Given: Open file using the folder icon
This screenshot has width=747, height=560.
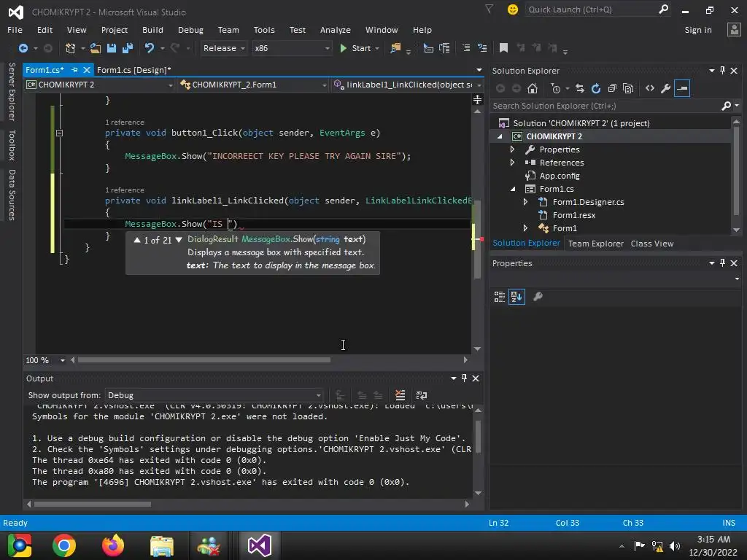Looking at the screenshot, I should pos(96,48).
